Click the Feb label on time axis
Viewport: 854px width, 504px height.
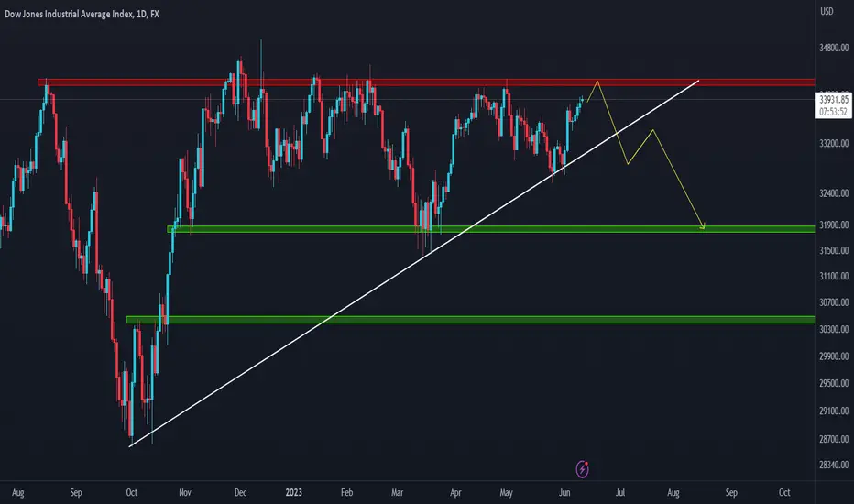(346, 493)
